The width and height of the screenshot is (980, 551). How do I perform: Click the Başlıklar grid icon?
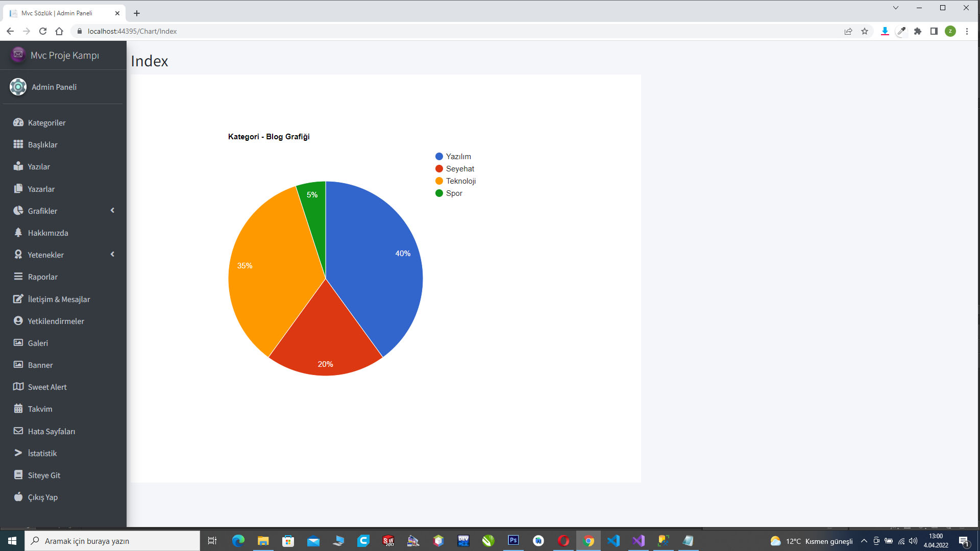tap(18, 144)
